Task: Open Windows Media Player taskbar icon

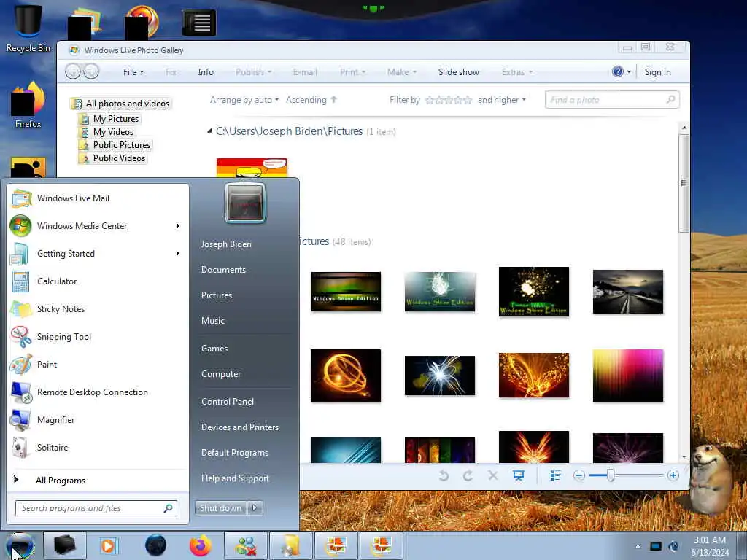Action: pyautogui.click(x=108, y=545)
